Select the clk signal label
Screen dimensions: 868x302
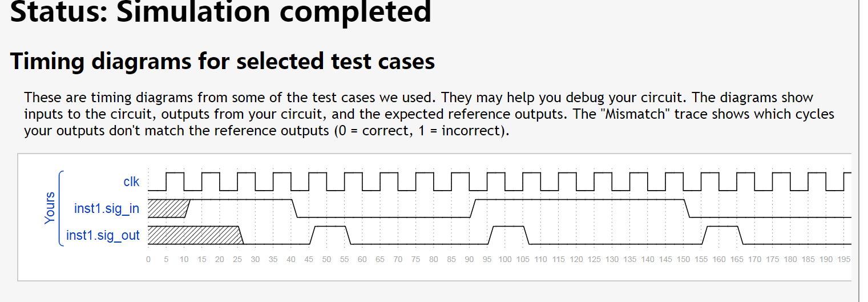tap(131, 182)
